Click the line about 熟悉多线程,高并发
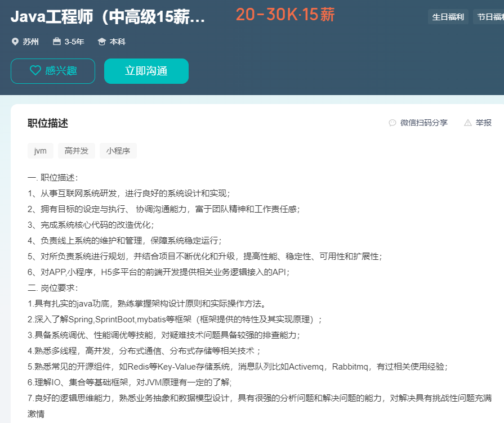The width and height of the screenshot is (504, 423). tap(144, 351)
